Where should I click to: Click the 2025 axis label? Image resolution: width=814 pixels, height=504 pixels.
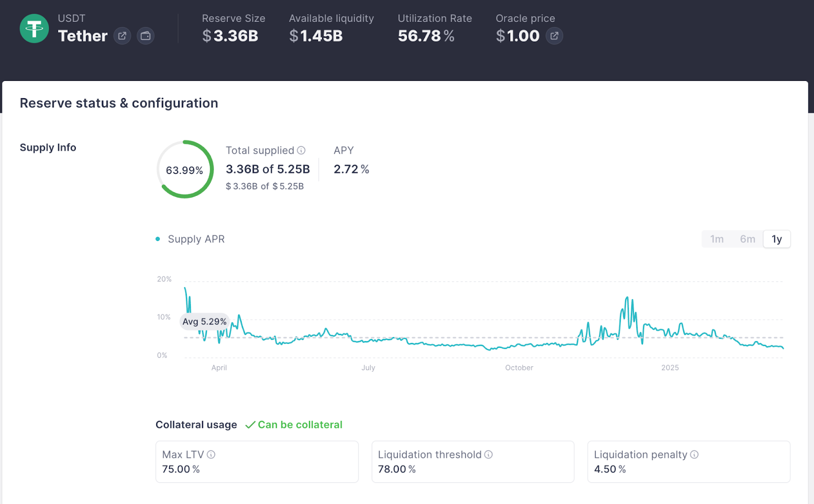click(x=670, y=368)
